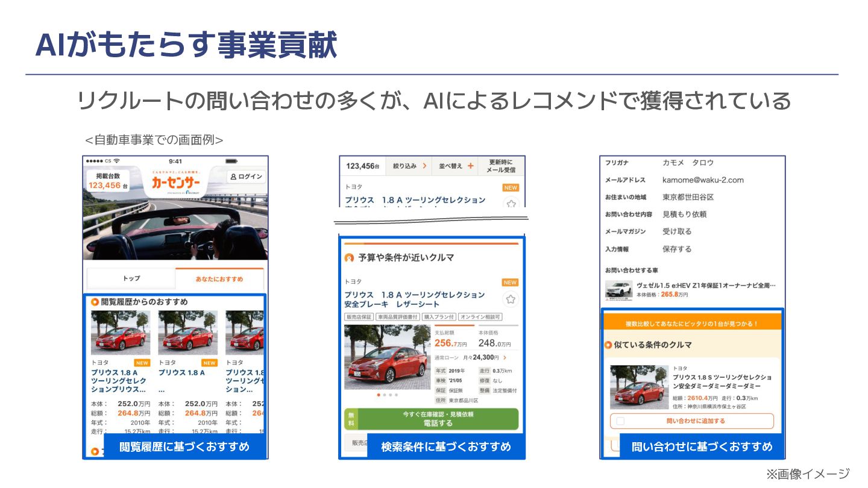Click link プリウス 1.8 A ツーリングセレクションプリウス…

tap(119, 381)
